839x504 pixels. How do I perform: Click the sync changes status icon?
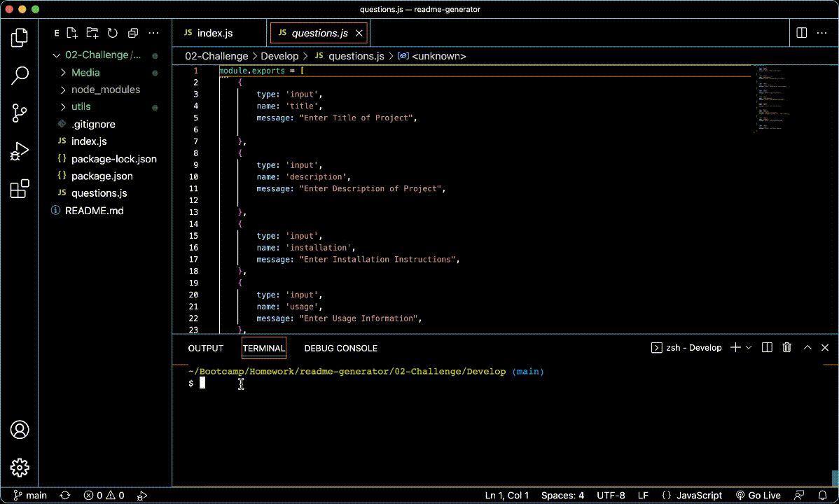[x=64, y=496]
